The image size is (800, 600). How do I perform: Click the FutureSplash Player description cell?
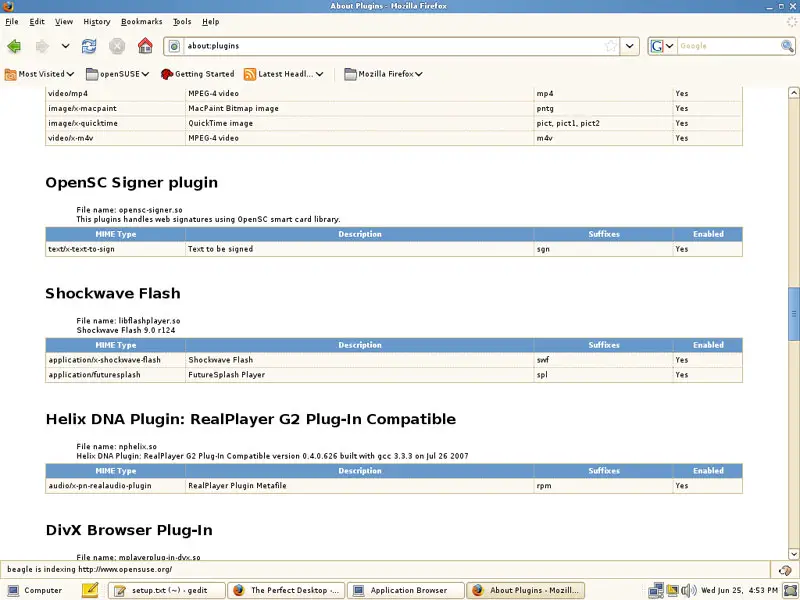[360, 375]
